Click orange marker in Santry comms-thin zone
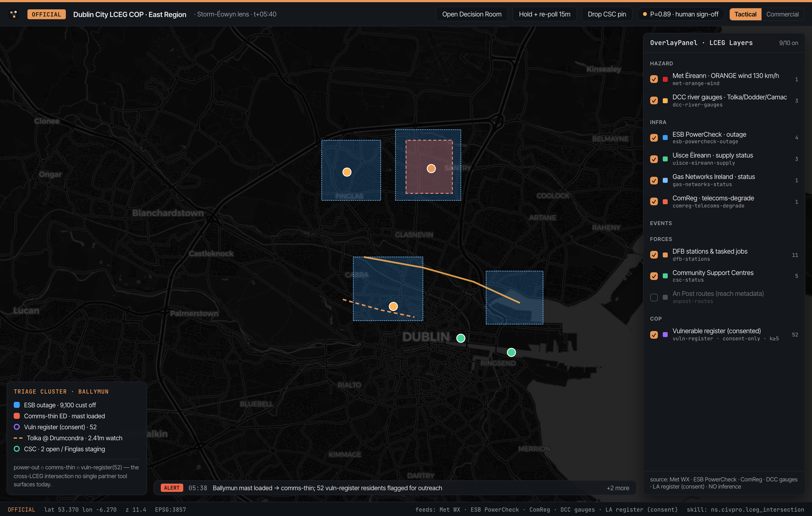 (x=431, y=169)
